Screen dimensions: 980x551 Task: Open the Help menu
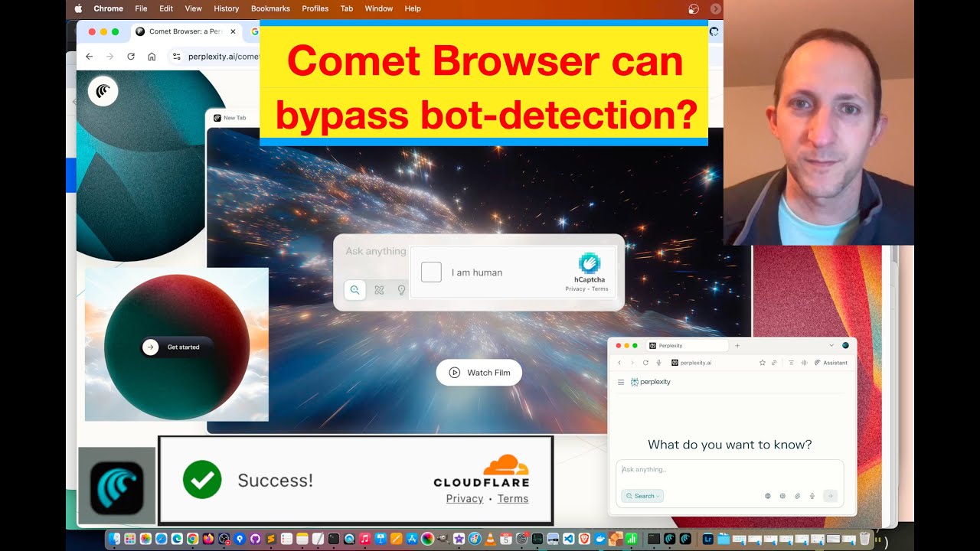pos(413,8)
